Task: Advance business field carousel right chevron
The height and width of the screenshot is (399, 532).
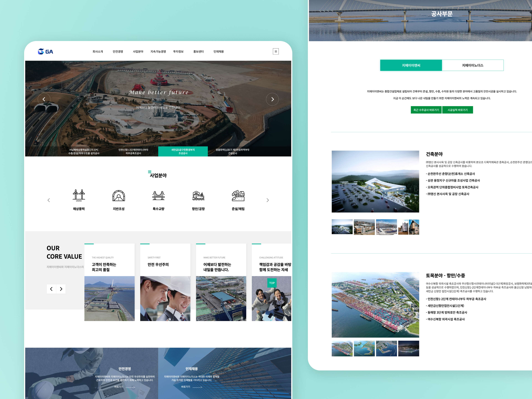Action: (x=268, y=200)
